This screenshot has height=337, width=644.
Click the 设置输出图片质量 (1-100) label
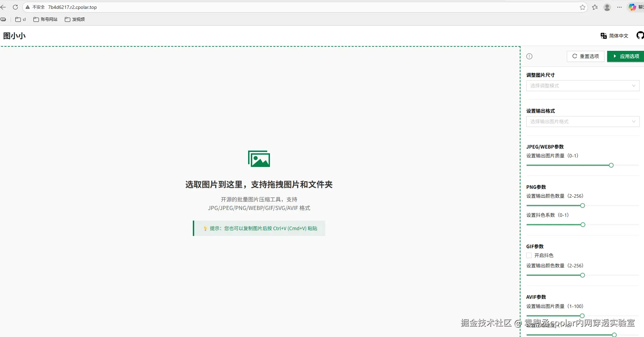[555, 306]
